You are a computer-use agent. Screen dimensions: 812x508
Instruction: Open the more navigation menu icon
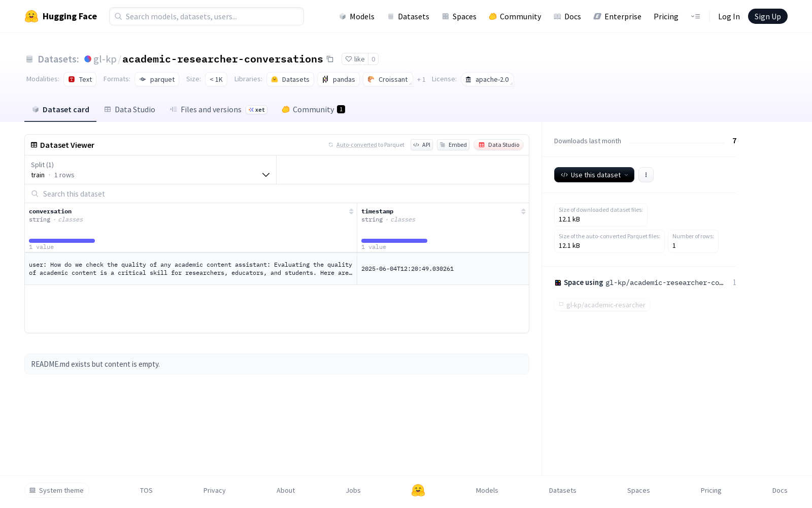coord(695,16)
